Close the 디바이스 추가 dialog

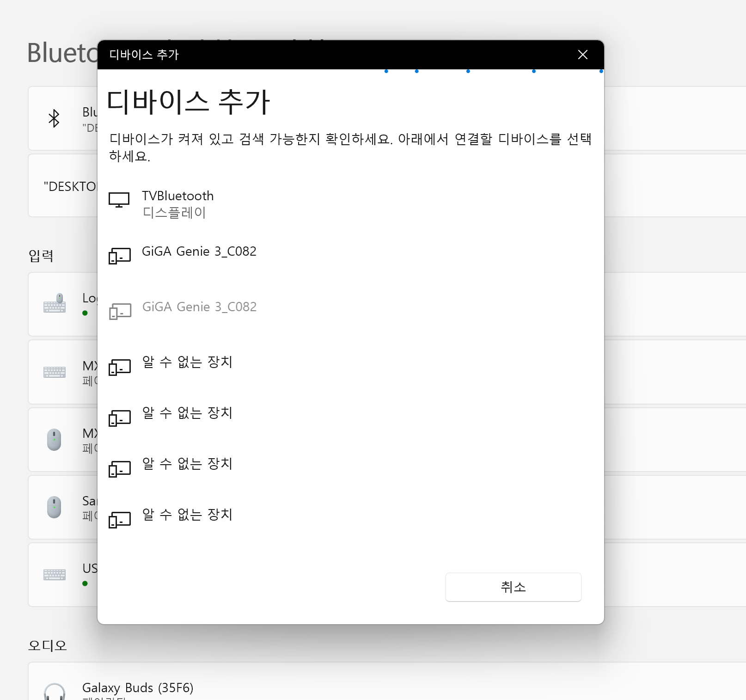pos(583,55)
